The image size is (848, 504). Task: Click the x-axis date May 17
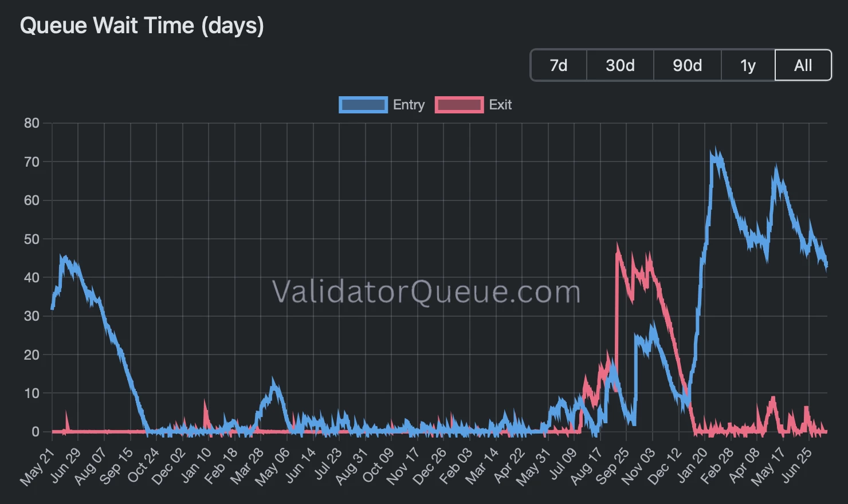pyautogui.click(x=768, y=467)
